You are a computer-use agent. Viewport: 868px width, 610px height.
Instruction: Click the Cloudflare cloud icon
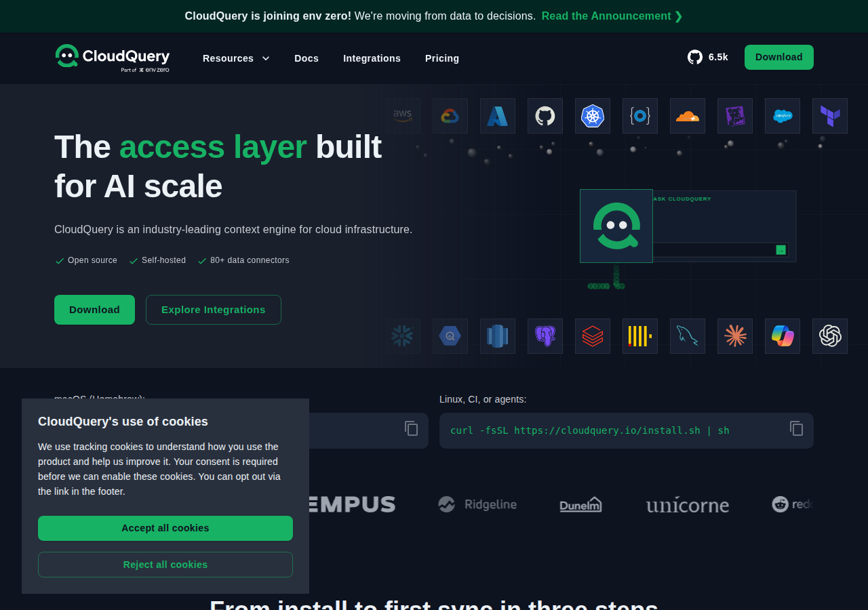(688, 116)
